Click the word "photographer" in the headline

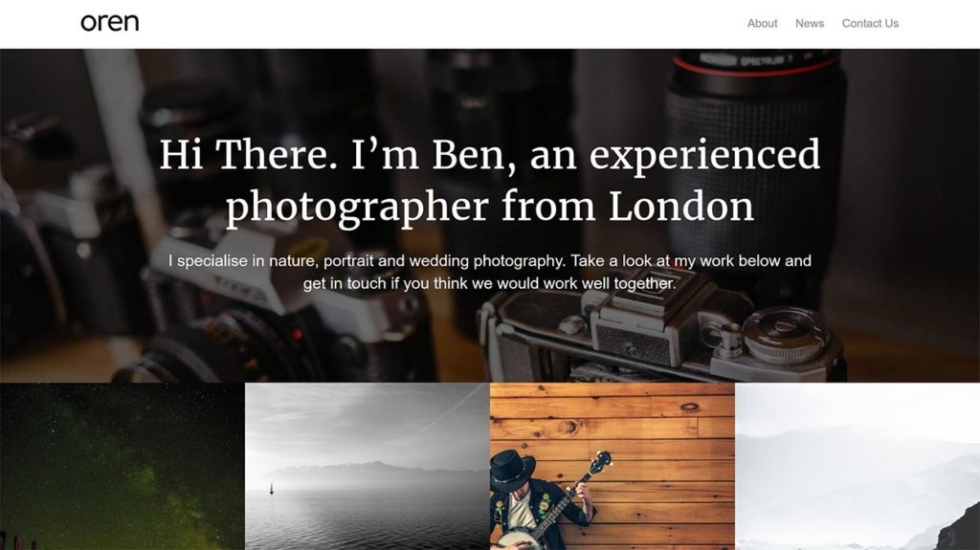tap(357, 208)
